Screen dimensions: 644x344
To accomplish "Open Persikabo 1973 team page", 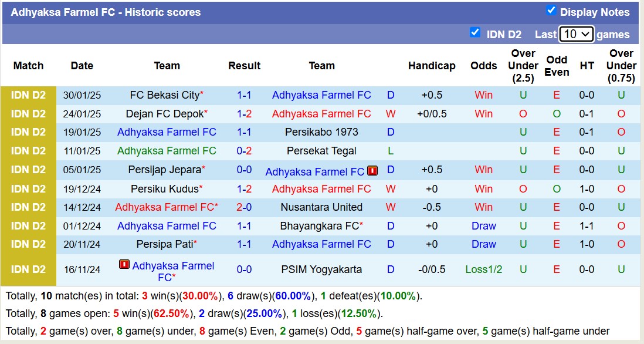I will [321, 132].
